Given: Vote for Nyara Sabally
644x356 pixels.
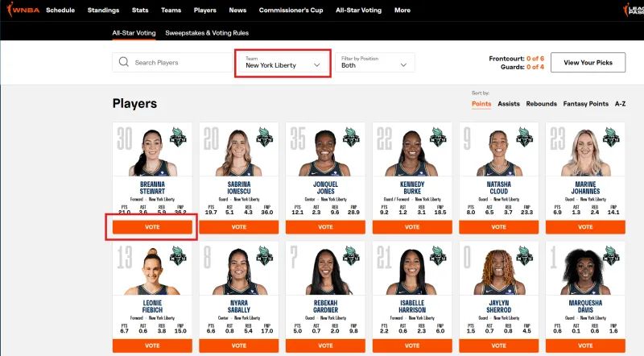Looking at the screenshot, I should pos(239,346).
